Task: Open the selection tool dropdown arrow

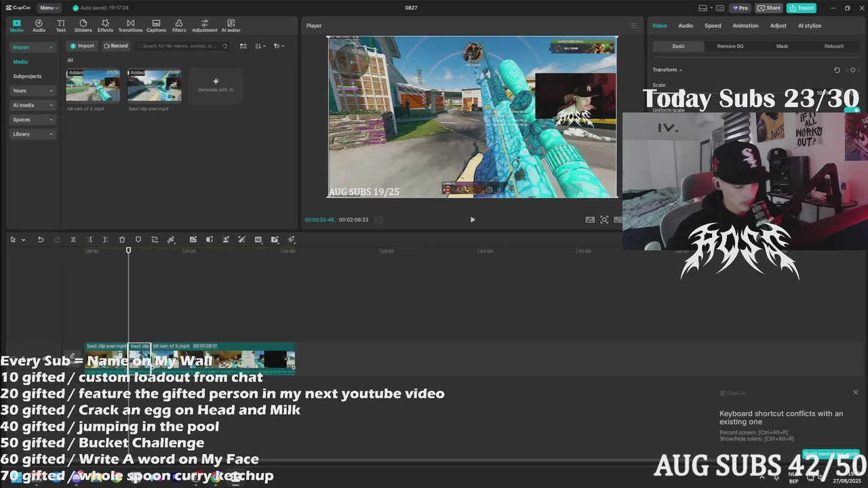Action: (23, 240)
